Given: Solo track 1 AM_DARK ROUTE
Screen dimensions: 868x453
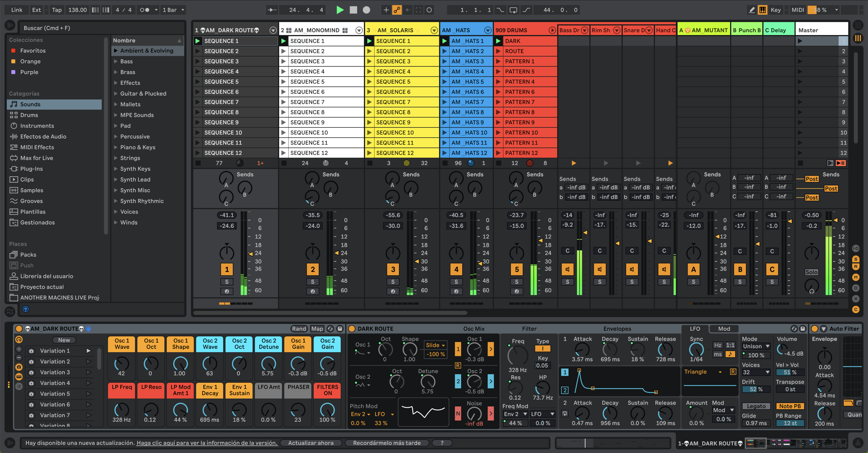Looking at the screenshot, I should click(x=226, y=282).
